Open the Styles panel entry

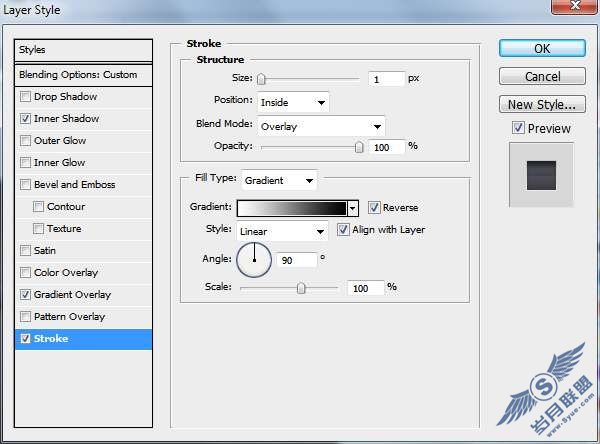pyautogui.click(x=83, y=50)
